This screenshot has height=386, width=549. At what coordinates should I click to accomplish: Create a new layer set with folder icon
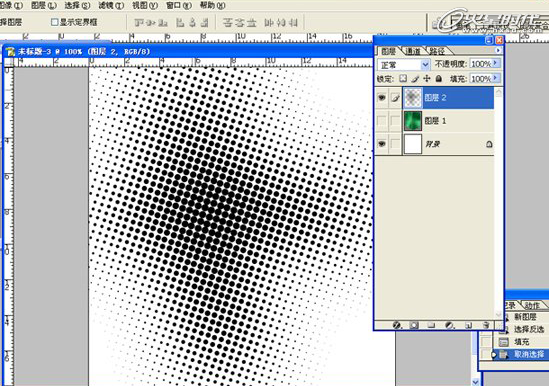click(431, 325)
